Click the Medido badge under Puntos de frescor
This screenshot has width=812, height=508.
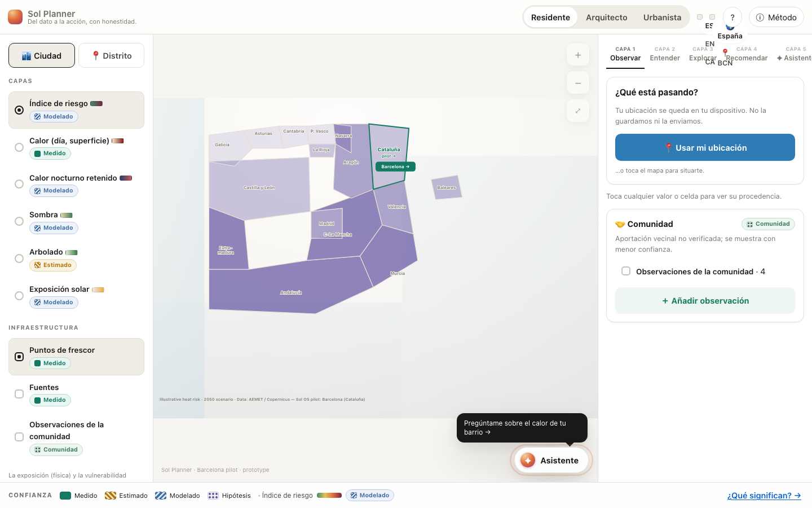[x=50, y=364]
